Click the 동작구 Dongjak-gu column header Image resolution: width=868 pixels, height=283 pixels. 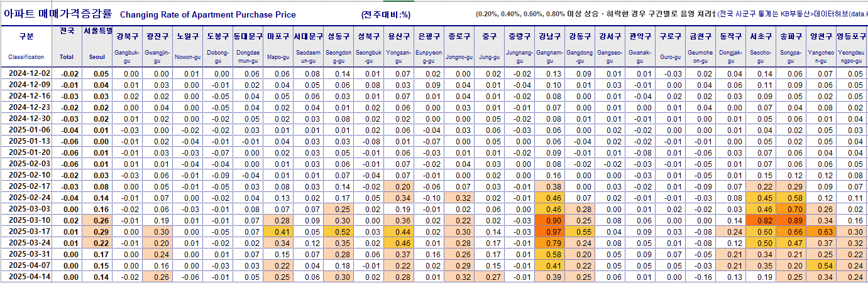(x=730, y=46)
